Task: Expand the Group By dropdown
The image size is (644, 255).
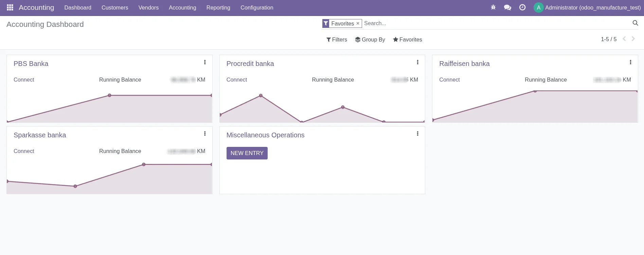Action: pyautogui.click(x=370, y=40)
